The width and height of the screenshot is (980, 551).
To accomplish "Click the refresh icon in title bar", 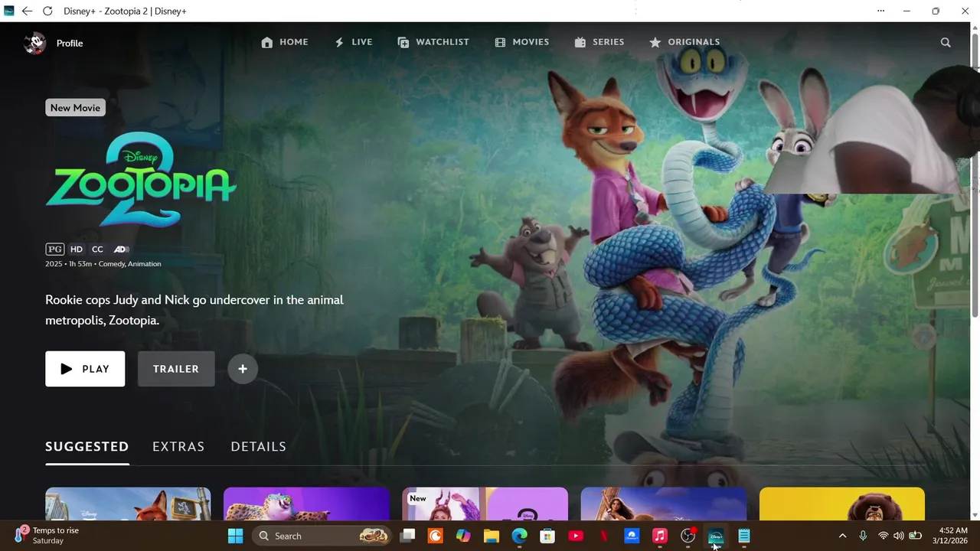I will pos(47,11).
